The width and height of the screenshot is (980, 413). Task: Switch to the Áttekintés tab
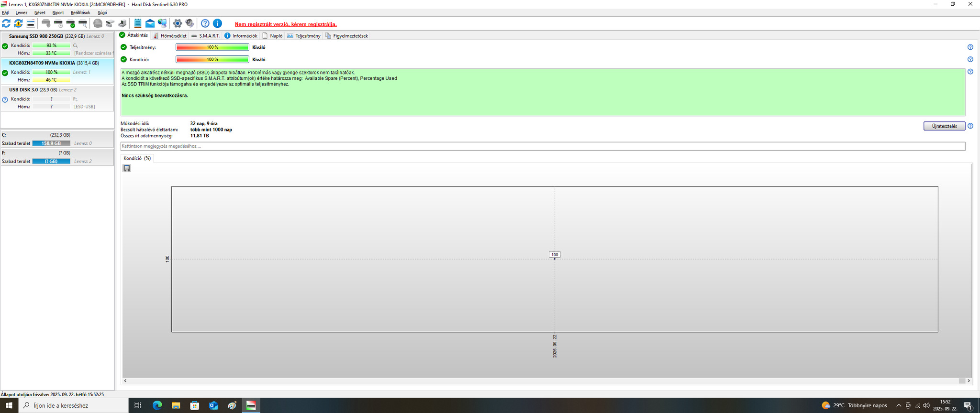pos(134,35)
